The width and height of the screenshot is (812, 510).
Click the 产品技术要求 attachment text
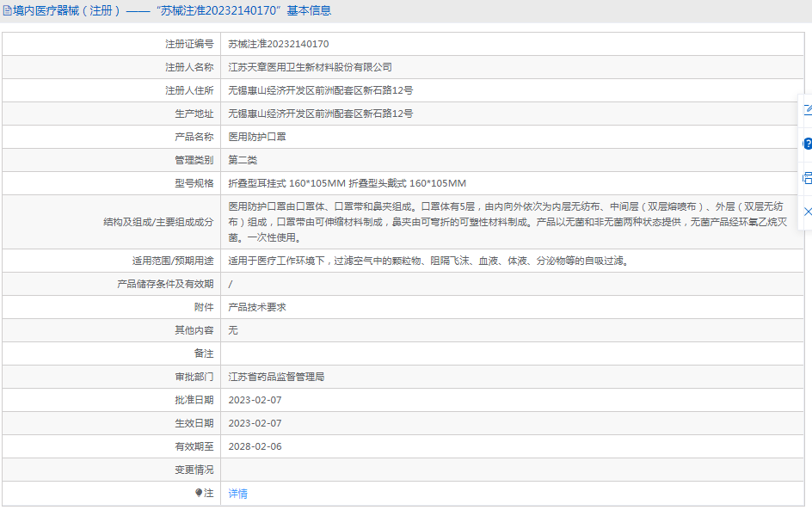[x=257, y=307]
